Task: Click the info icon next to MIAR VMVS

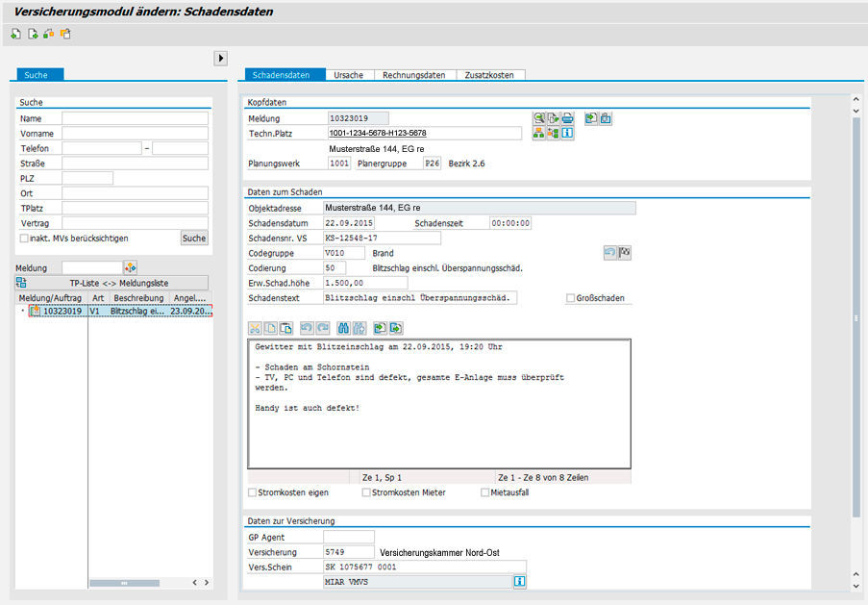Action: (x=519, y=582)
